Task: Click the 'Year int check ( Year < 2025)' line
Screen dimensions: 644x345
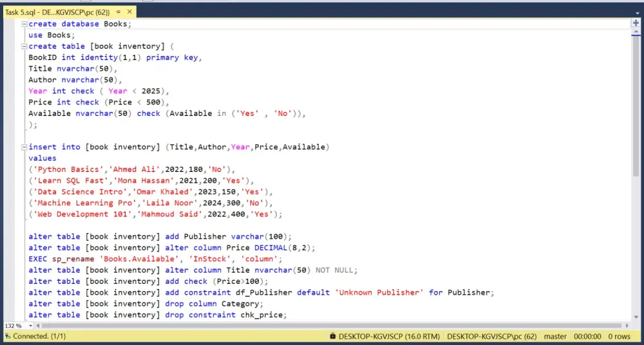Action: point(99,91)
